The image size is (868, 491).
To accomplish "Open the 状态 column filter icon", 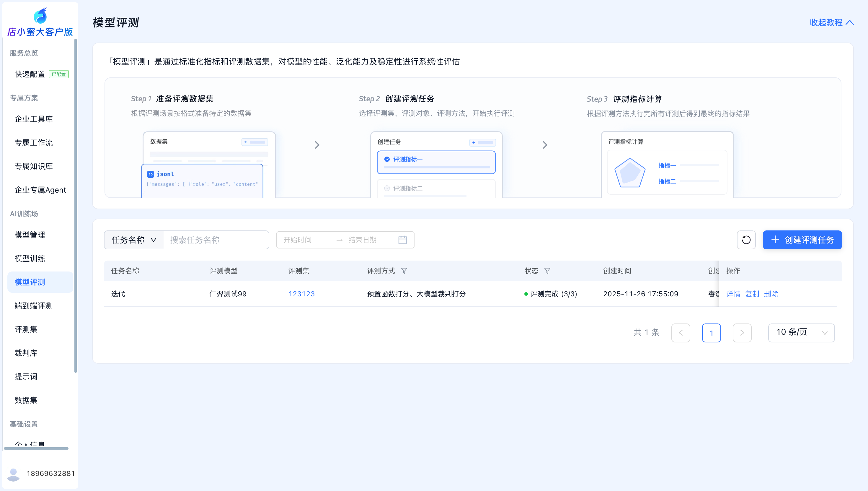I will [547, 271].
